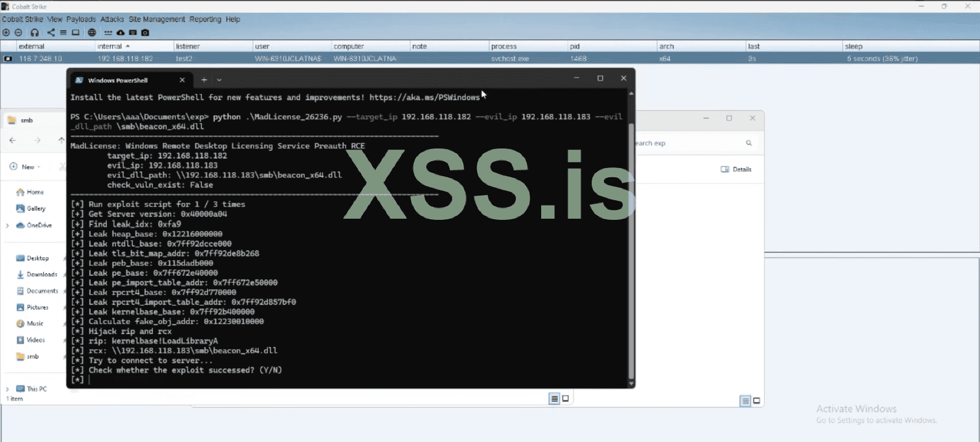The width and height of the screenshot is (980, 442).
Task: Open Downloads in the Explorer sidebar
Action: tap(37, 275)
